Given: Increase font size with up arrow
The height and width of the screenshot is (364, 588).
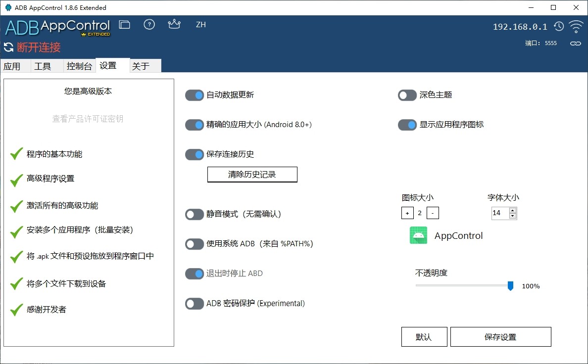Looking at the screenshot, I should 513,210.
